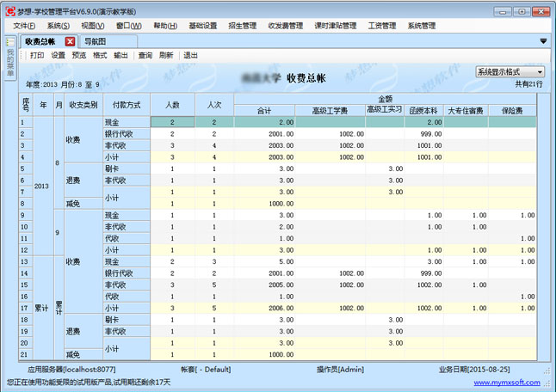
Task: Click the 大专住宿费 column header
Action: point(466,111)
